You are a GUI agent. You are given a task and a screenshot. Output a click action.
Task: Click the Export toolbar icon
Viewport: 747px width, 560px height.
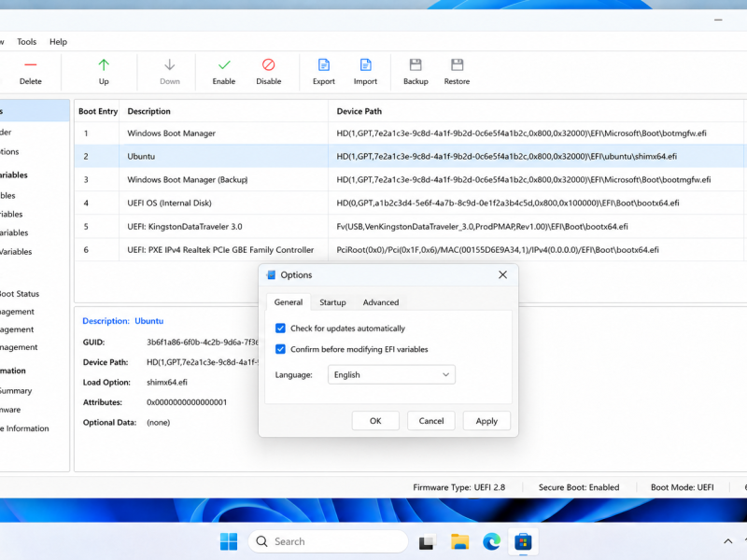(x=324, y=64)
